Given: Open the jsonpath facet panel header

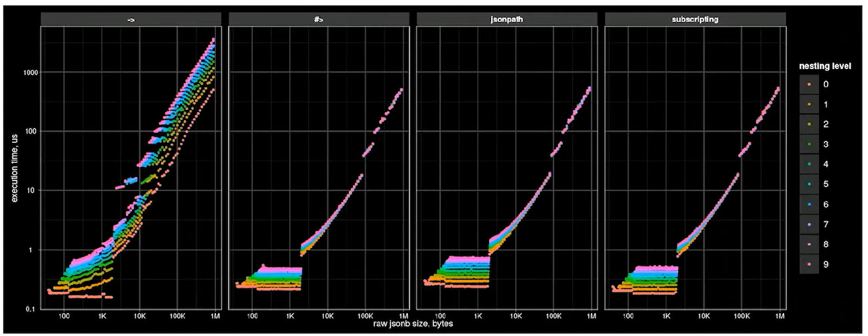Looking at the screenshot, I should [x=507, y=19].
